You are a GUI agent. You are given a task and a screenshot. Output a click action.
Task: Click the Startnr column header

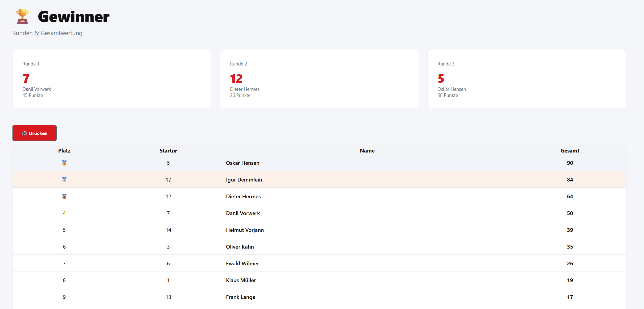tap(168, 151)
